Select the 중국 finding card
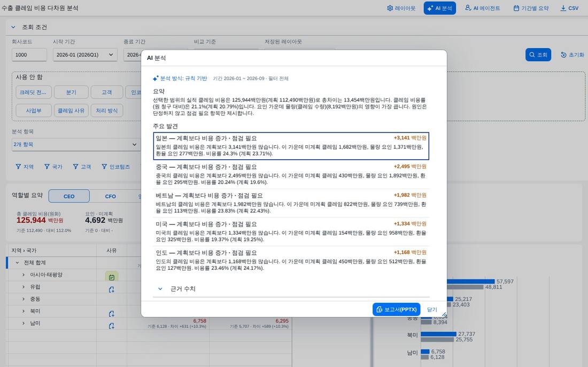Screen dimensions: 588x367 tap(291, 174)
